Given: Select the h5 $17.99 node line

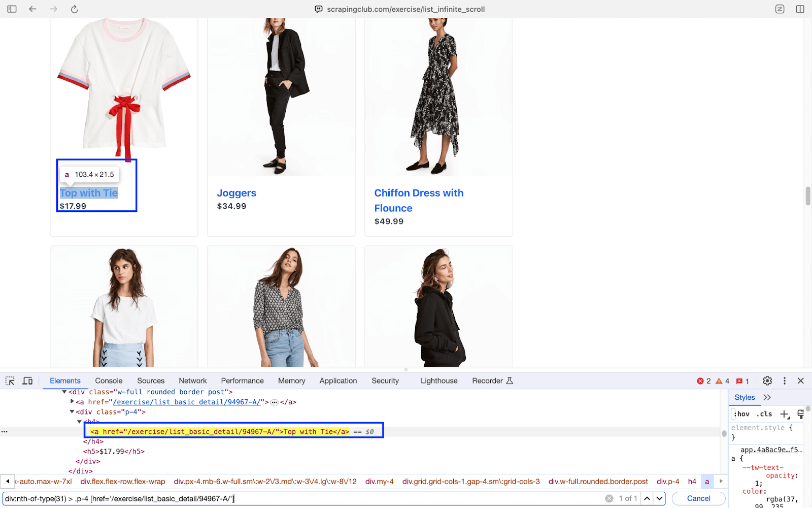Looking at the screenshot, I should pos(114,452).
